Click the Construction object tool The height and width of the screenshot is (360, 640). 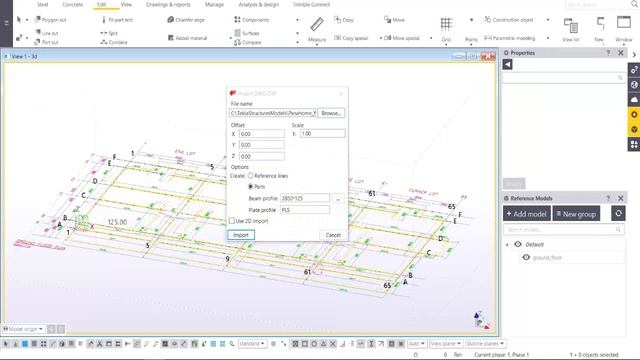pyautogui.click(x=509, y=20)
